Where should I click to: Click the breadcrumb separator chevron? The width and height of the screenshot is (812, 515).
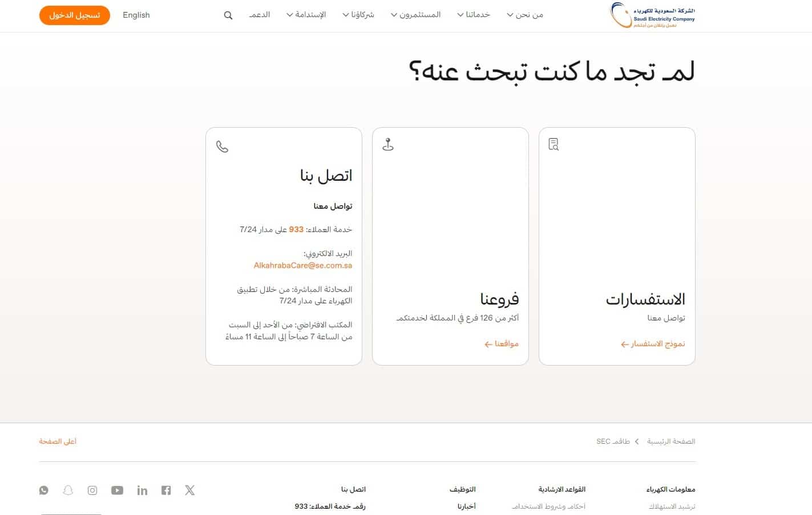click(x=637, y=441)
